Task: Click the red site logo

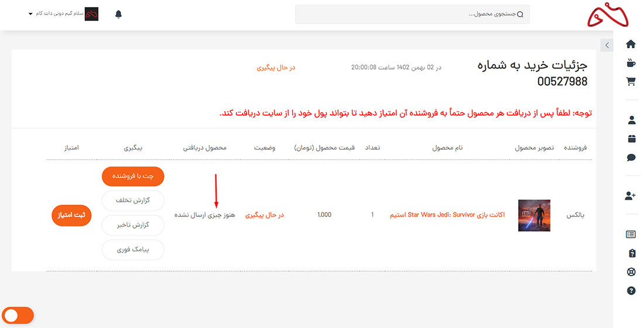Action: pos(608,15)
